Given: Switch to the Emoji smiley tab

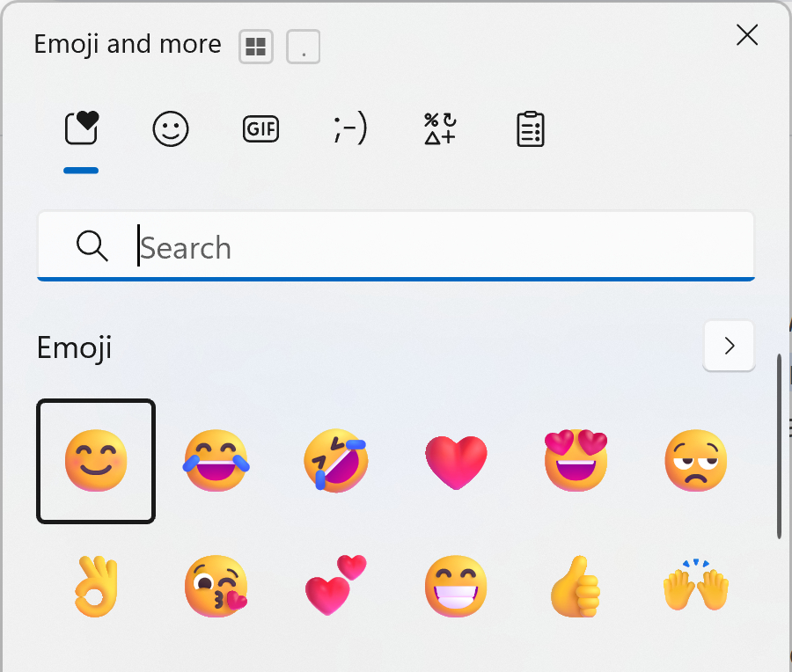Looking at the screenshot, I should pyautogui.click(x=171, y=129).
